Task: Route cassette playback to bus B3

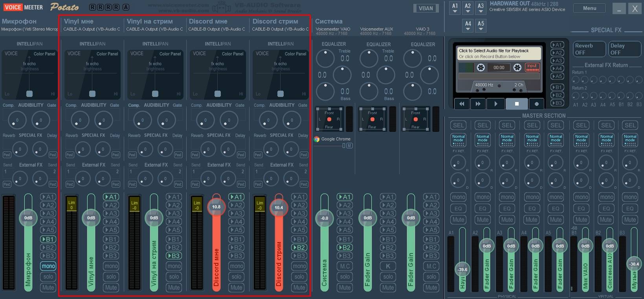Action: click(x=557, y=103)
